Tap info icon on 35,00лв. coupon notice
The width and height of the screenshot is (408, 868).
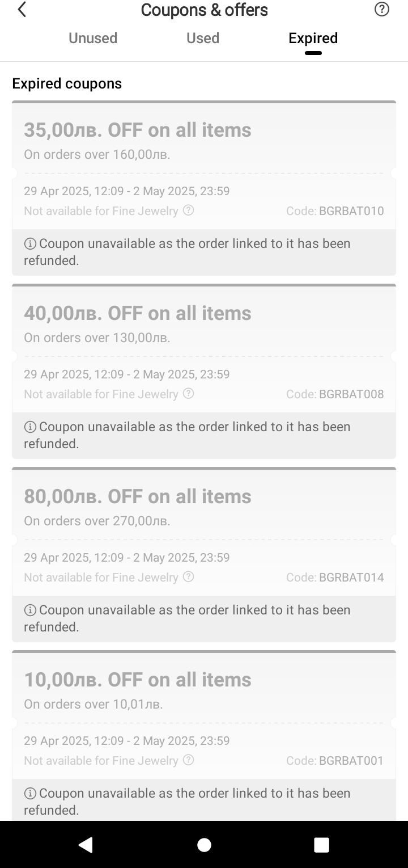click(x=30, y=244)
